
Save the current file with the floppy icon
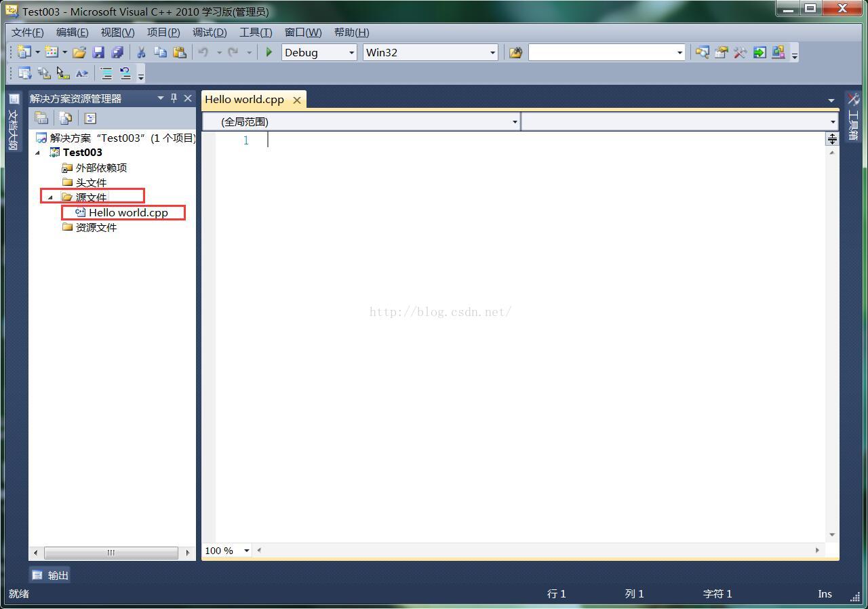[x=98, y=52]
